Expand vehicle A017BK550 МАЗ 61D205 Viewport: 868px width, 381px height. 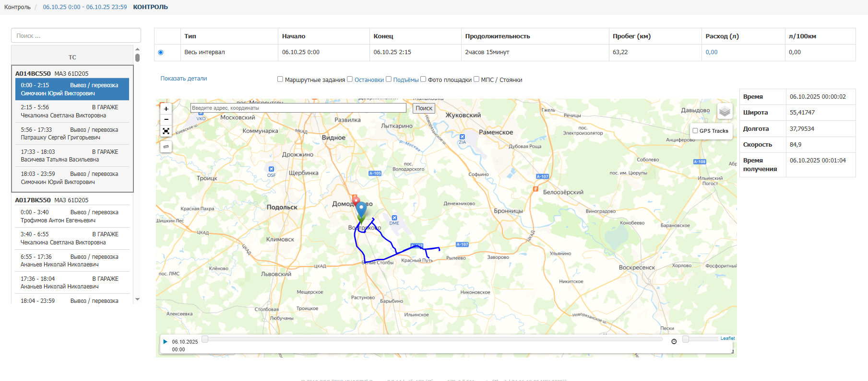52,200
